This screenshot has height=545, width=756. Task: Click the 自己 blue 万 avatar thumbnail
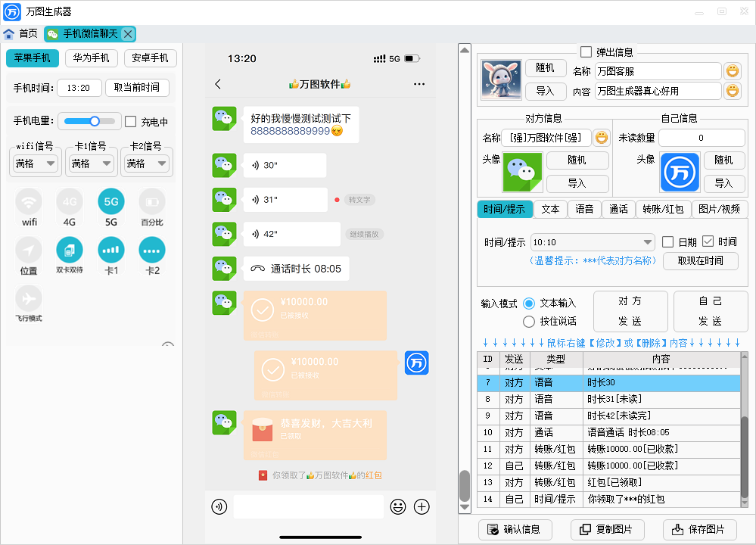click(680, 172)
